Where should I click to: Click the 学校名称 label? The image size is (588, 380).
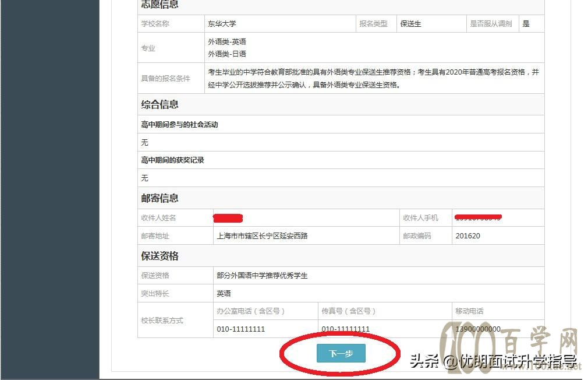click(155, 24)
